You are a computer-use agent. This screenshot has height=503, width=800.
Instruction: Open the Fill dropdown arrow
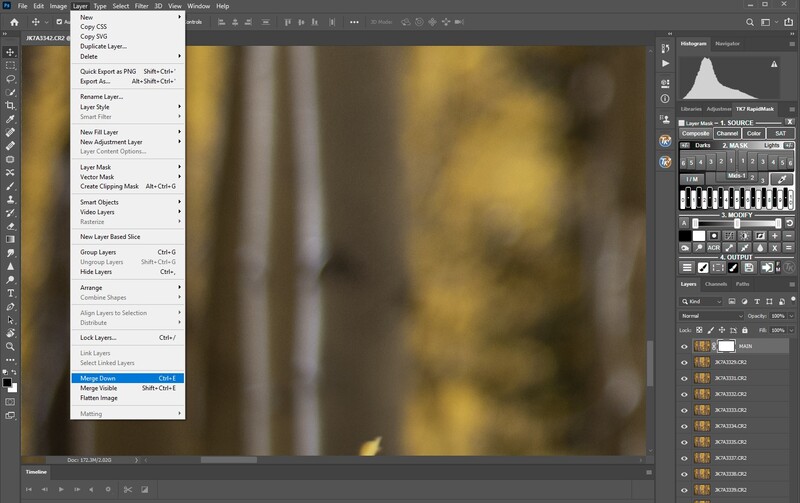(791, 330)
